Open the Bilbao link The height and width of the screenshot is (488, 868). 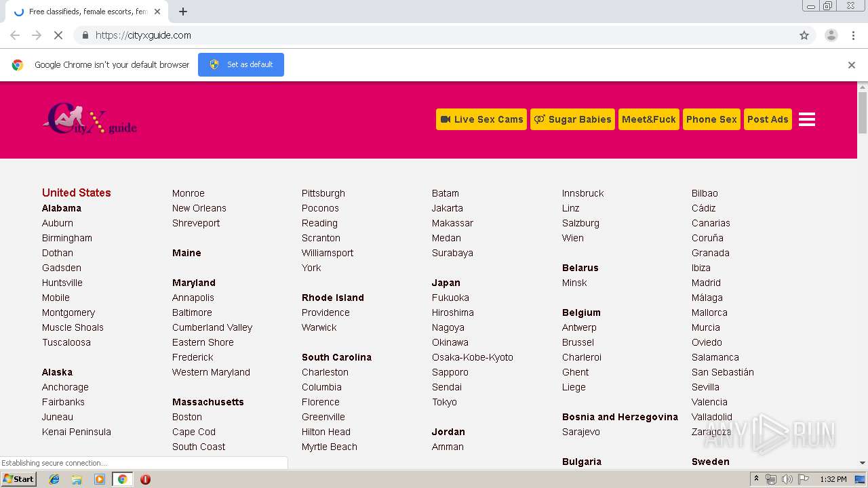(705, 193)
